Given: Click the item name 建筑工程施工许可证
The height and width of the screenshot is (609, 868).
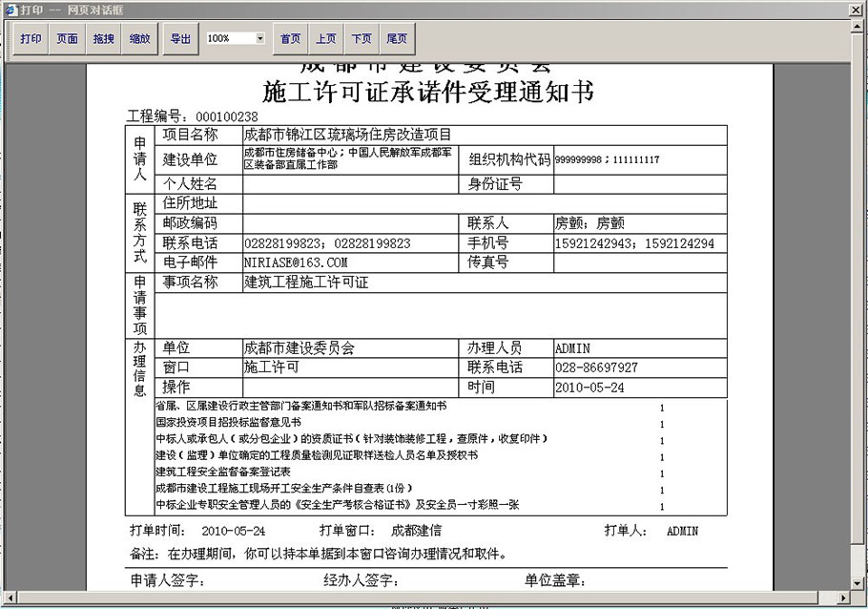Looking at the screenshot, I should [x=306, y=283].
